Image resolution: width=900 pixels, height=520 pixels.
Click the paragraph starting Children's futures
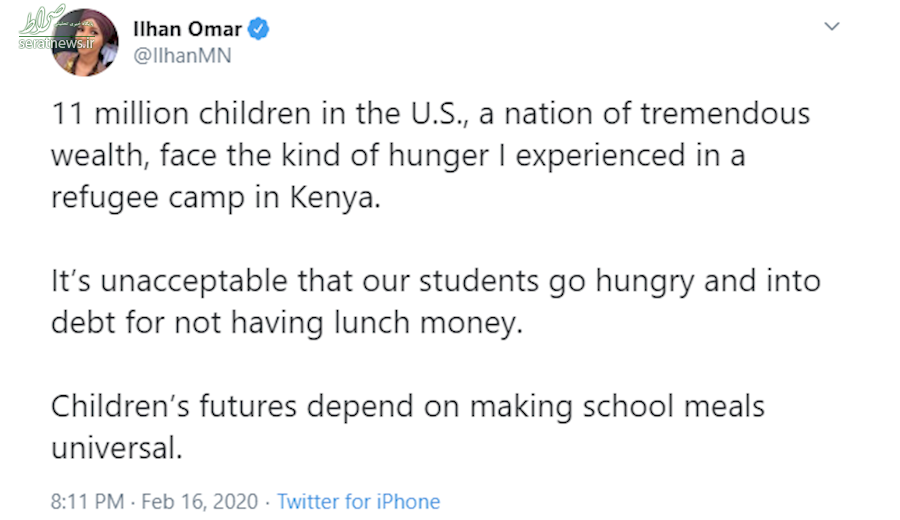pyautogui.click(x=408, y=427)
